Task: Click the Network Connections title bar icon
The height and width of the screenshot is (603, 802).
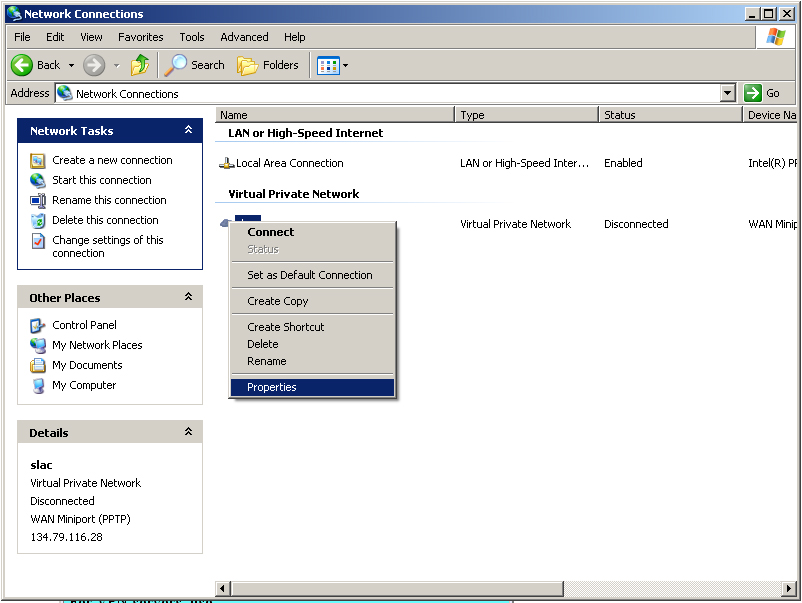Action: (x=14, y=13)
